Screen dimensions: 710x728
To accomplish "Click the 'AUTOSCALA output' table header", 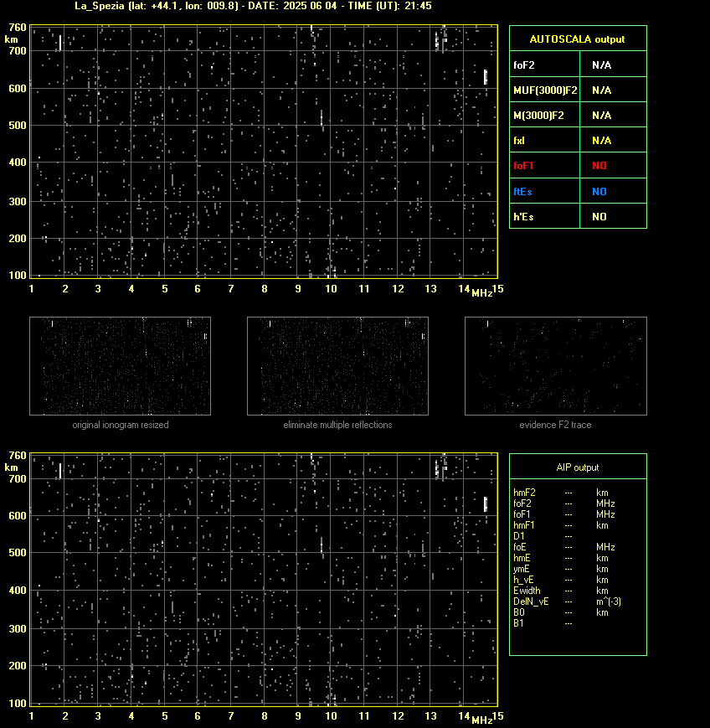I will [578, 39].
